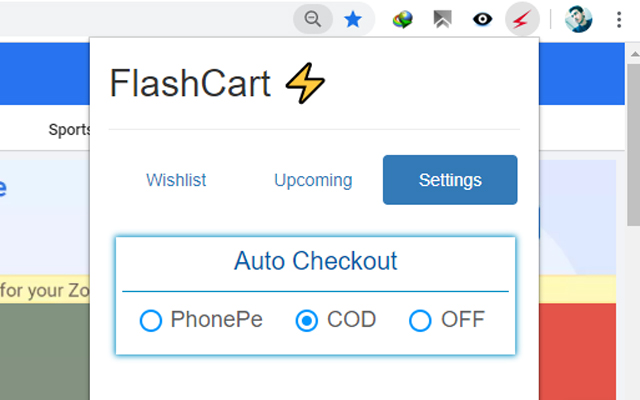
Task: Click the FlashCart red lightning extension icon
Action: 523,18
